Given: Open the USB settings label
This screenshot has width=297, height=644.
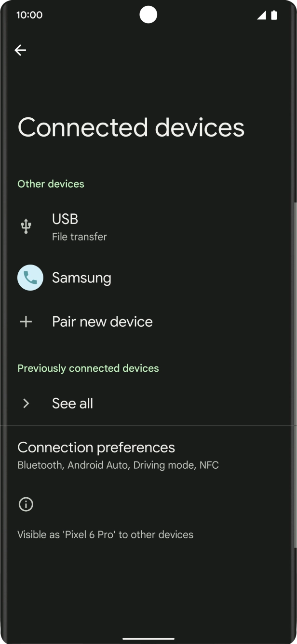Looking at the screenshot, I should click(x=65, y=219).
